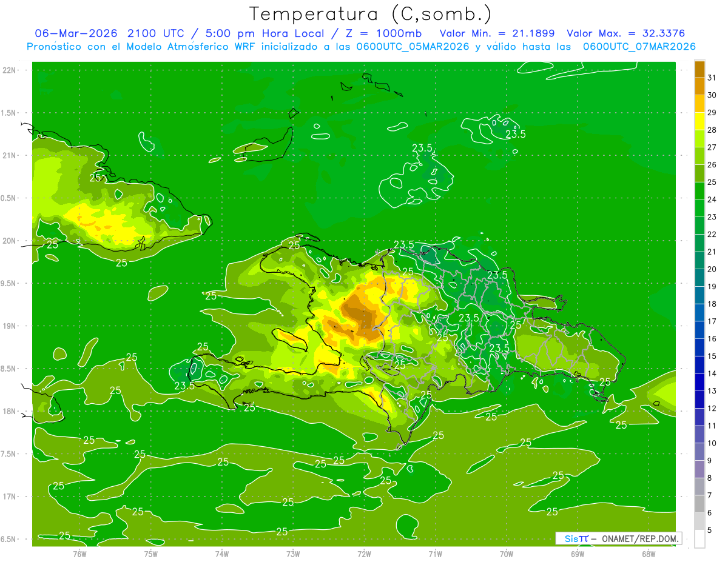
Task: Click "Modelo Atmosferico WRF" in the subtitle
Action: (190, 46)
